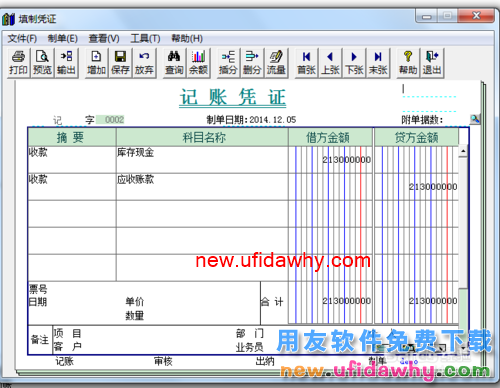Open the 工具(T) menu
Viewport: 500px width, 388px height.
click(x=145, y=39)
